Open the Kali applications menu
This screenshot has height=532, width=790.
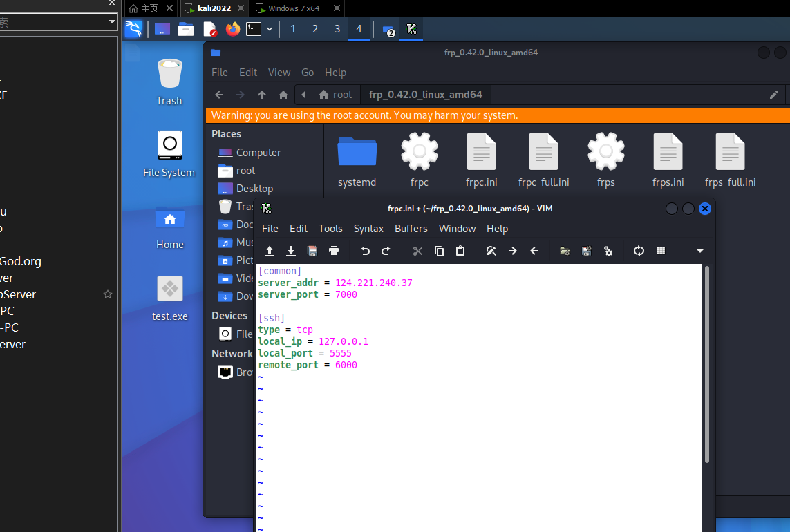(x=133, y=29)
